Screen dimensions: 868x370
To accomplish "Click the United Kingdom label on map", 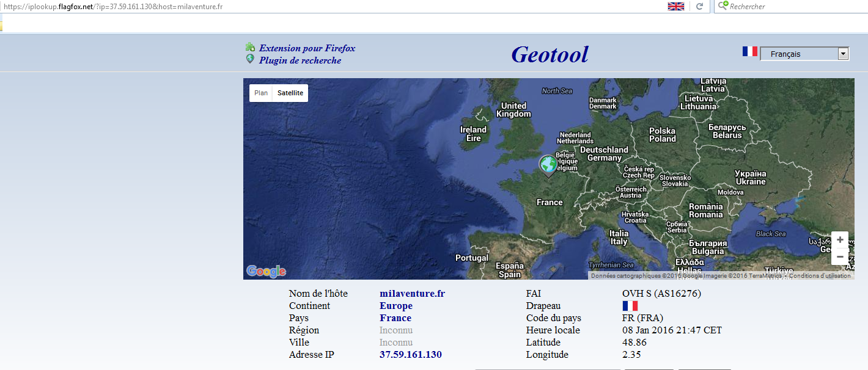I will [513, 110].
